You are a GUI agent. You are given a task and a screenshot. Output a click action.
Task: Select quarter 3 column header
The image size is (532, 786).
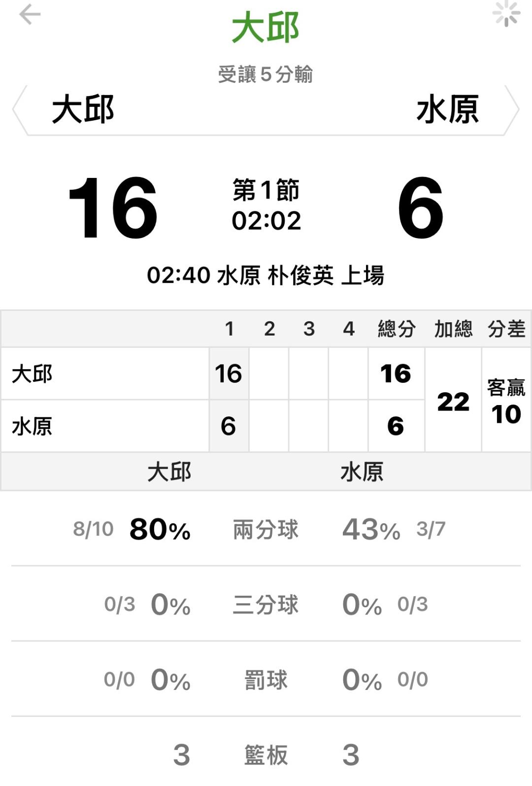(309, 329)
